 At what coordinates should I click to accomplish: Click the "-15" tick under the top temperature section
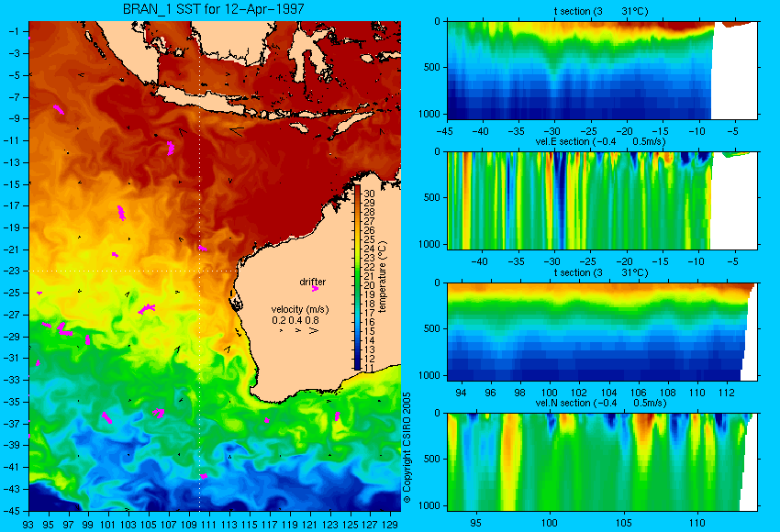click(x=661, y=132)
